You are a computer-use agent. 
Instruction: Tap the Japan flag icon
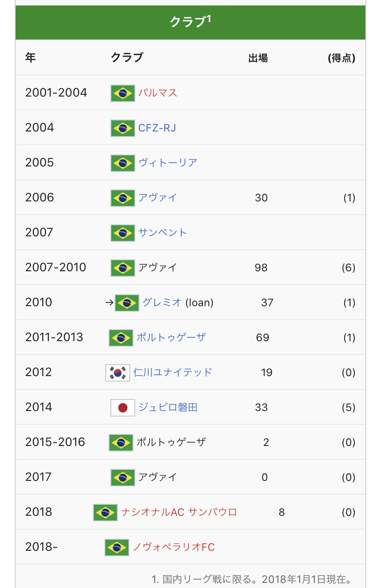(123, 408)
